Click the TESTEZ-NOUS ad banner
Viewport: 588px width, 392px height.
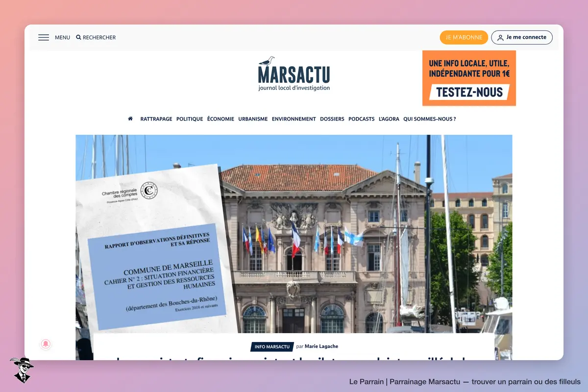pos(469,78)
